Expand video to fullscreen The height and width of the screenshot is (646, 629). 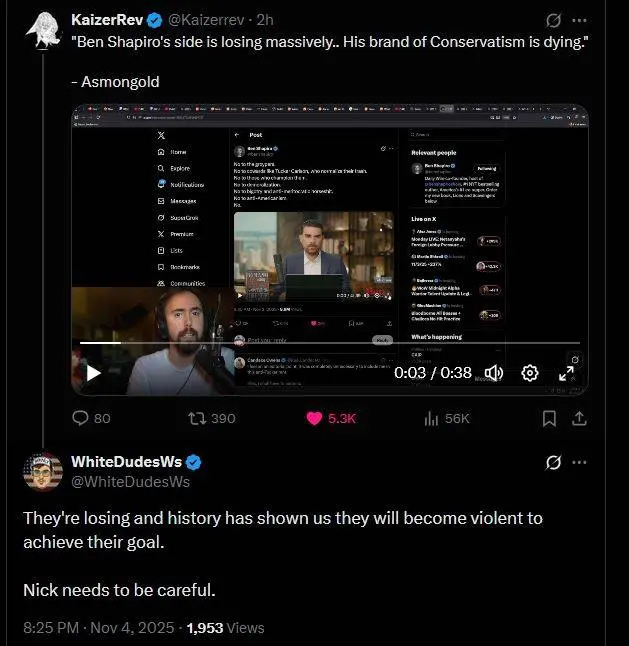point(566,373)
